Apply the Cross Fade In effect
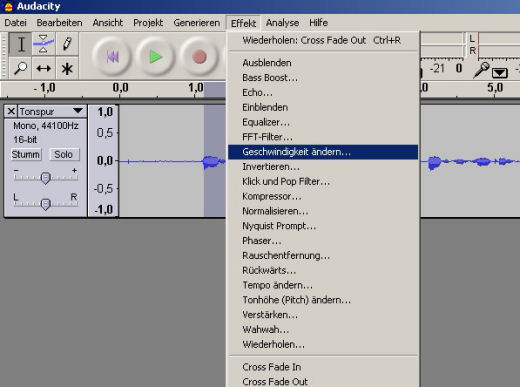Screen dimensions: 520x387 click(323, 367)
